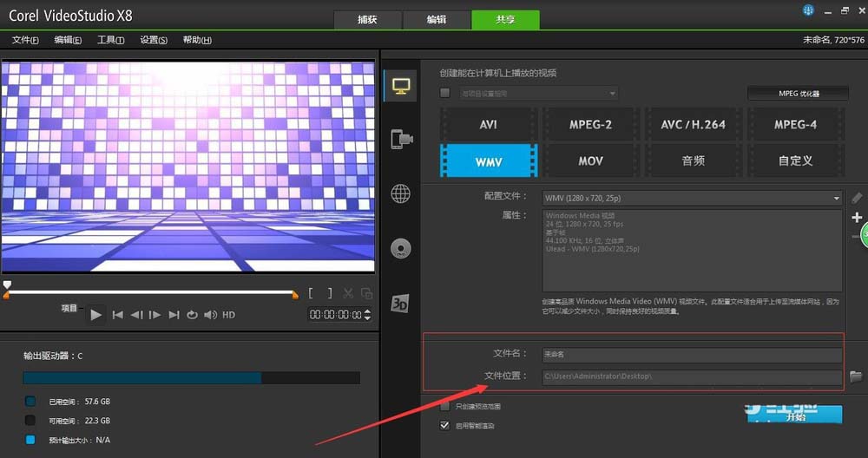Switch to the 编辑 edit step tab
The width and height of the screenshot is (868, 458).
437,19
